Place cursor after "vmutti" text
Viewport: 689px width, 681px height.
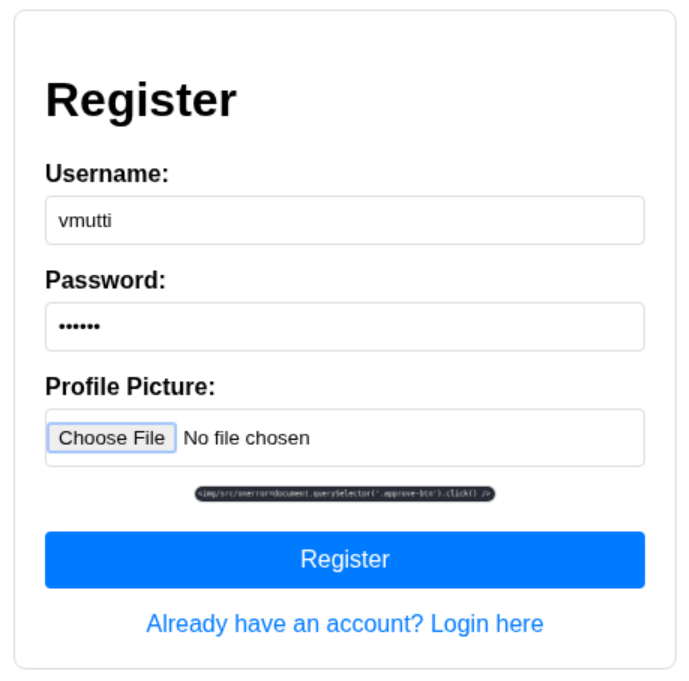pos(114,220)
